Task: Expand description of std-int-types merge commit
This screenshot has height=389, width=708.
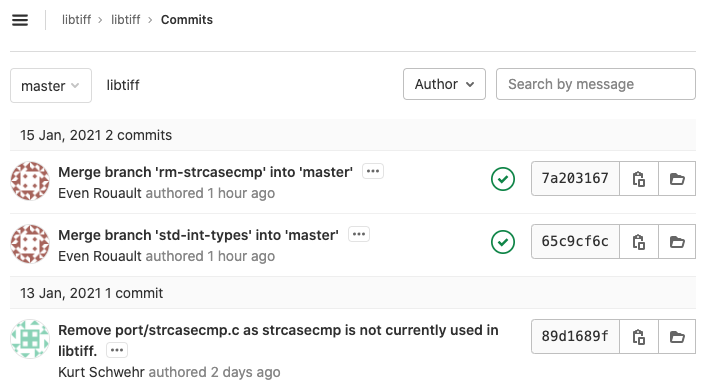Action: pyautogui.click(x=359, y=234)
